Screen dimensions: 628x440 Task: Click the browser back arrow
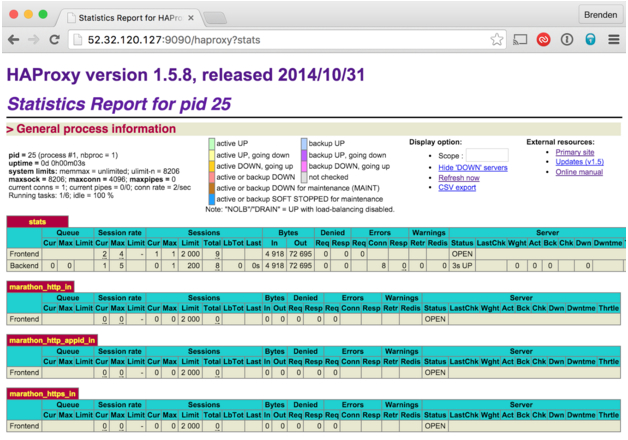tap(14, 40)
